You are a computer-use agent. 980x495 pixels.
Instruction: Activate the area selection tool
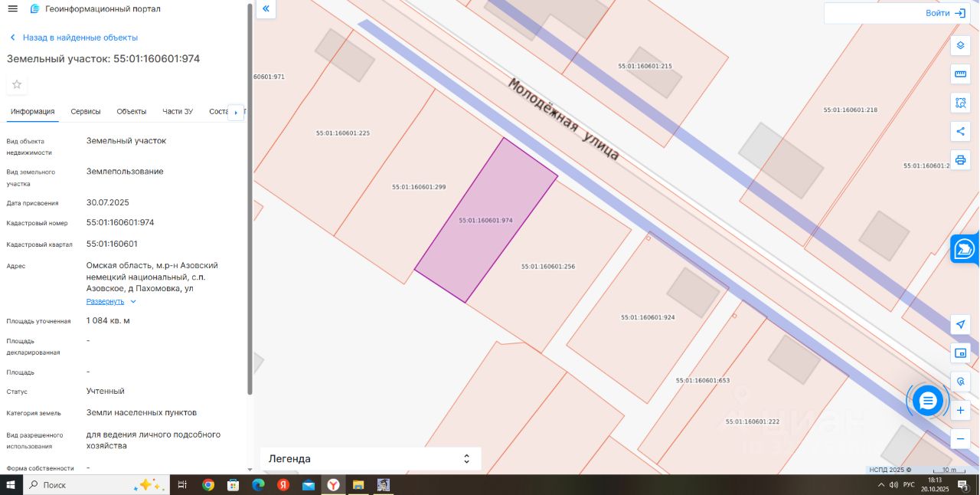(961, 103)
